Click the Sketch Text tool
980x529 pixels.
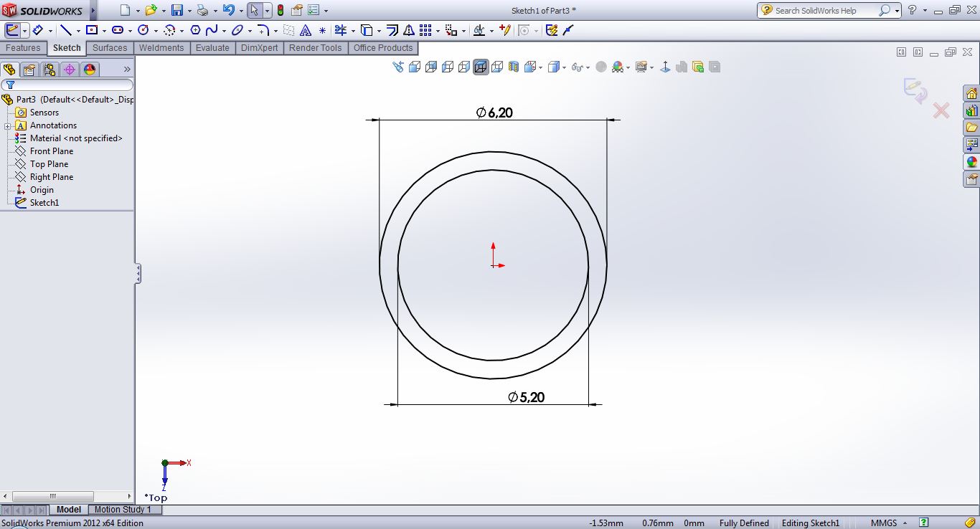click(306, 30)
